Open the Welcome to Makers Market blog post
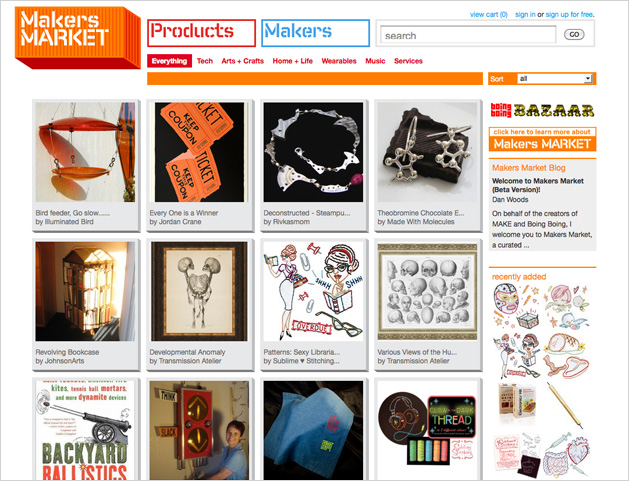Viewport: 629px width, 481px height. [538, 185]
